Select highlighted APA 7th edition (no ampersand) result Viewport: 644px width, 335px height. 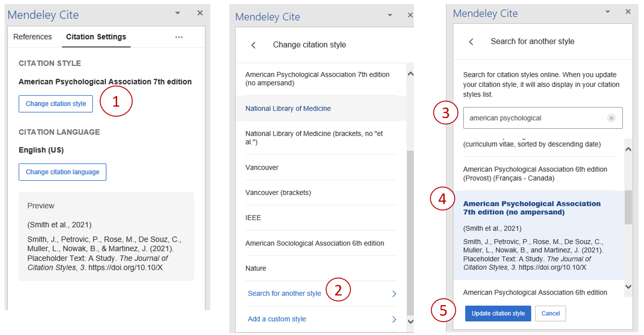point(539,235)
